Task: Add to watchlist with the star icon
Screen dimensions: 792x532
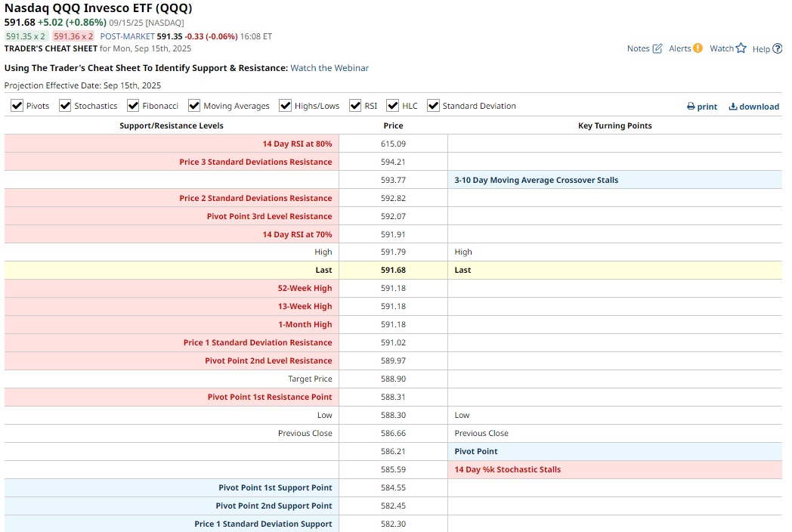Action: tap(741, 48)
